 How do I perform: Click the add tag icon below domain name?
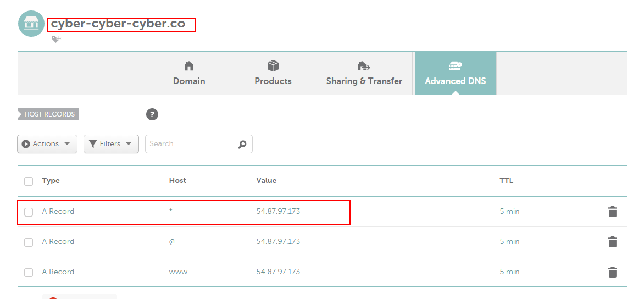tap(56, 40)
